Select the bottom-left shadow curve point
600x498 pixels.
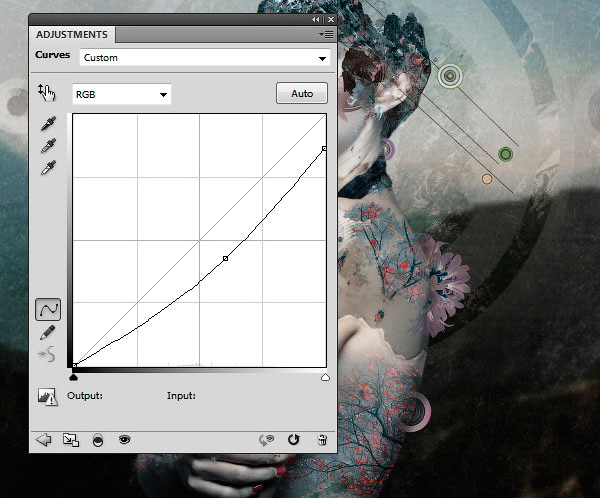coord(75,366)
